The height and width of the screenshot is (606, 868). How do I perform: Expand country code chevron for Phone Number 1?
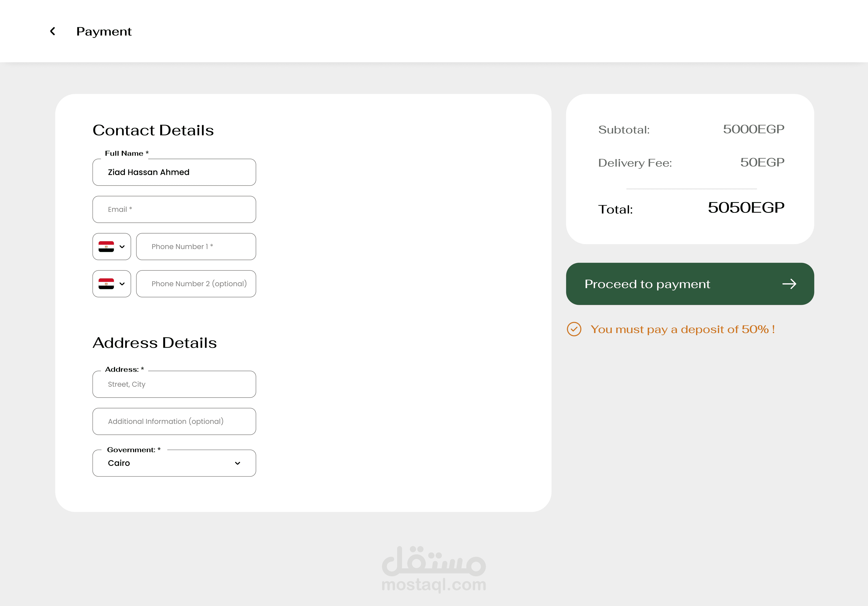[x=122, y=247]
